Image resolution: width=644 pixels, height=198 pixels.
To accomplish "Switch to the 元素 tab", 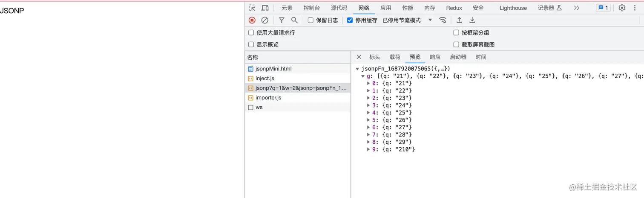I will [x=287, y=8].
